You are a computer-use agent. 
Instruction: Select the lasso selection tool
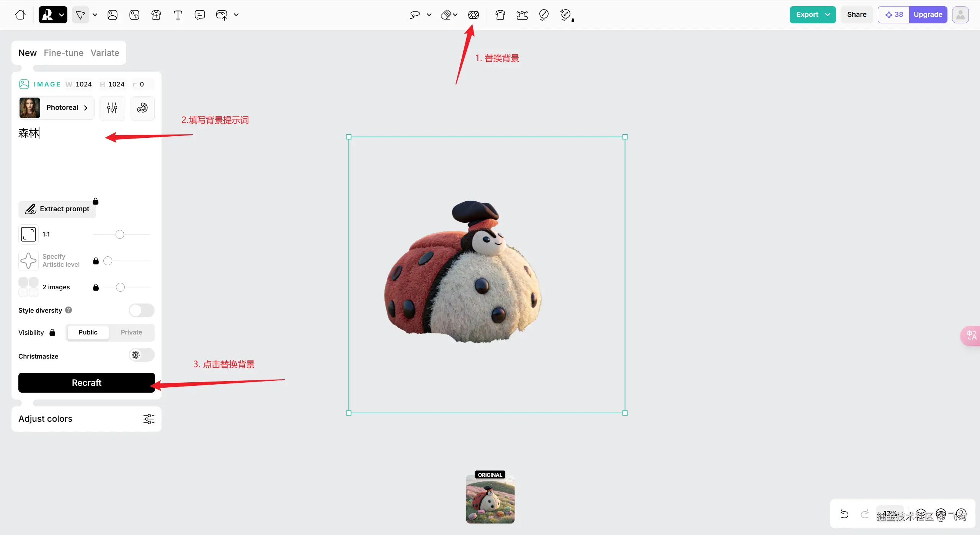(415, 15)
